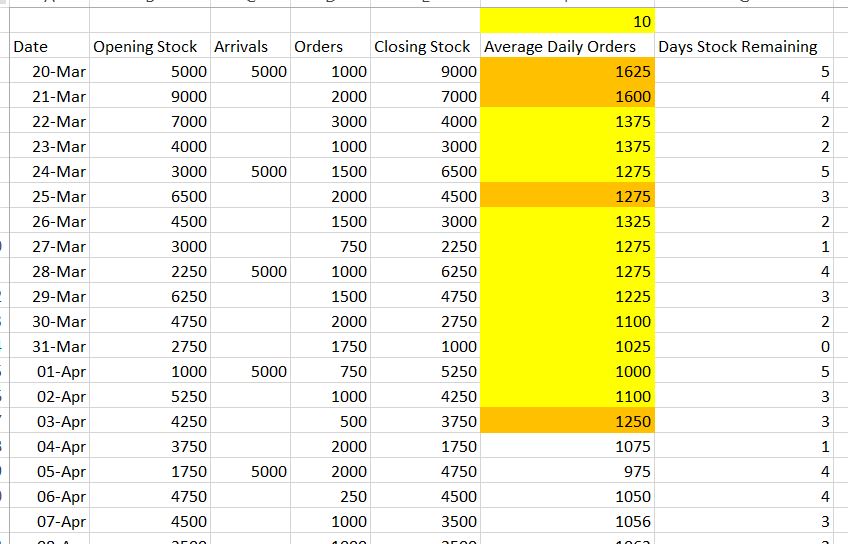Select opening stock 1750 for 05-Apr

tap(150, 472)
